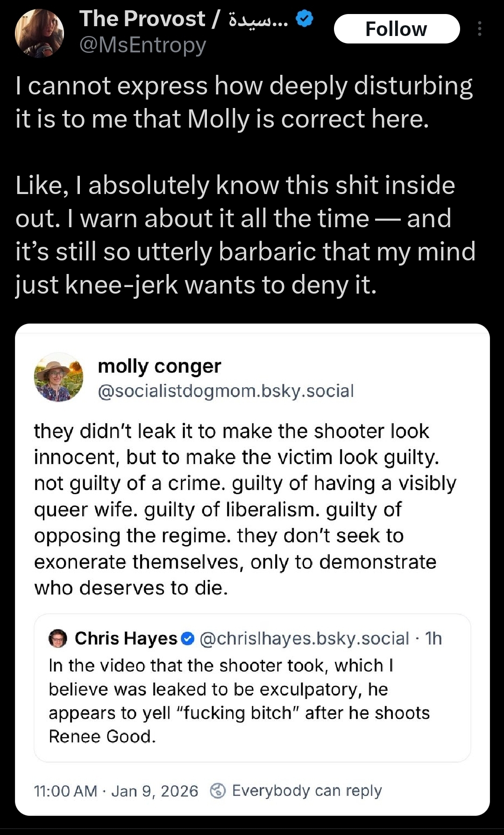Viewport: 504px width, 835px height.
Task: Click the globe icon beside Everybody can reply
Action: [218, 791]
